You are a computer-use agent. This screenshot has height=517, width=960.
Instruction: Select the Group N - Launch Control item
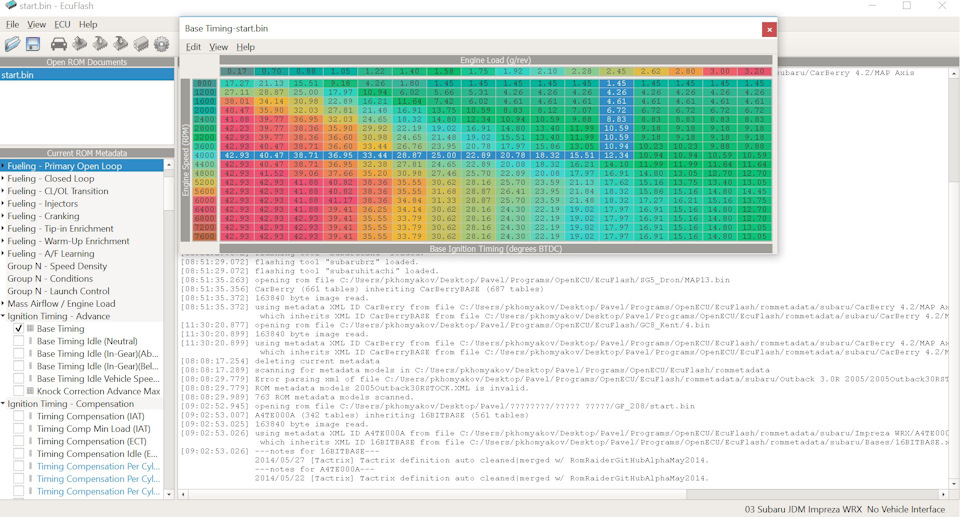(58, 292)
